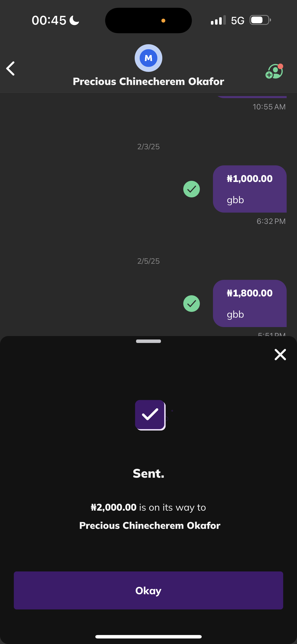Tap the 2/3/25 date separator
The image size is (297, 644).
(148, 146)
